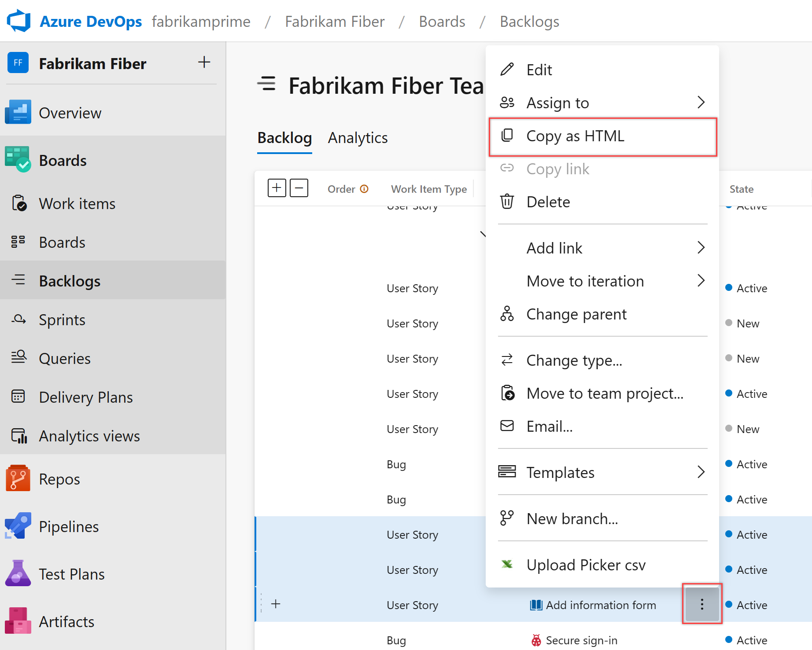The width and height of the screenshot is (812, 650).
Task: Collapse all backlog rows with minus box
Action: 299,188
